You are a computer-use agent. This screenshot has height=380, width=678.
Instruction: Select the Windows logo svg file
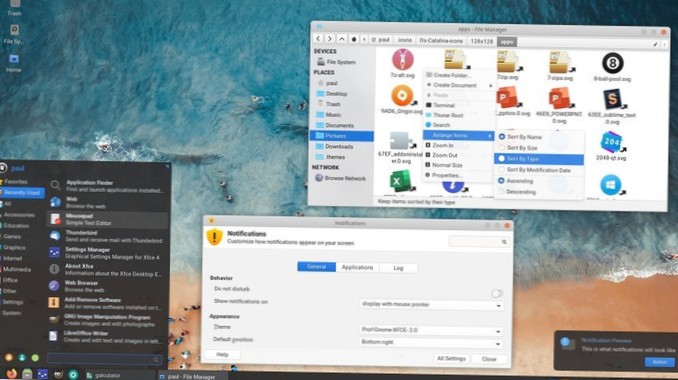611,185
